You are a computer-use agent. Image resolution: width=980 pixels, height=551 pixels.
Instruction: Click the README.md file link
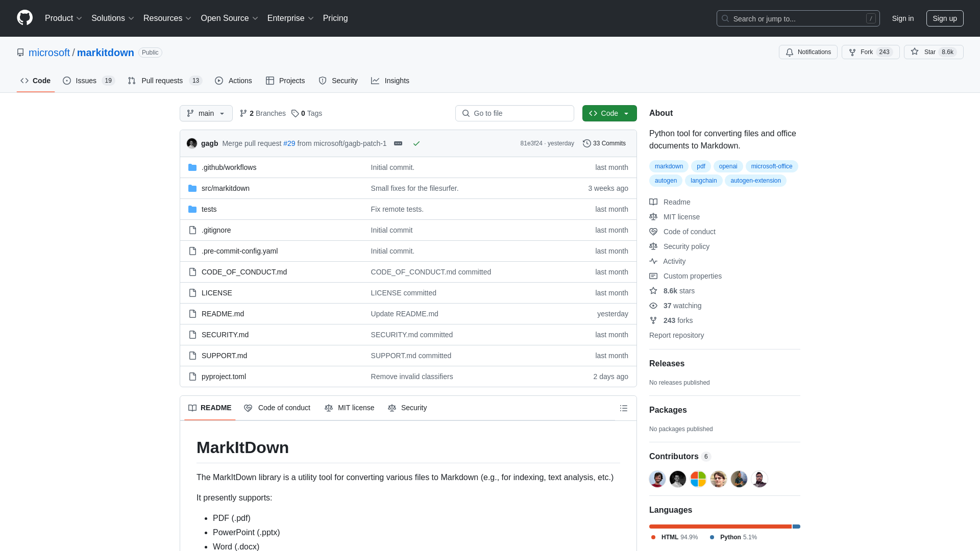pyautogui.click(x=223, y=314)
